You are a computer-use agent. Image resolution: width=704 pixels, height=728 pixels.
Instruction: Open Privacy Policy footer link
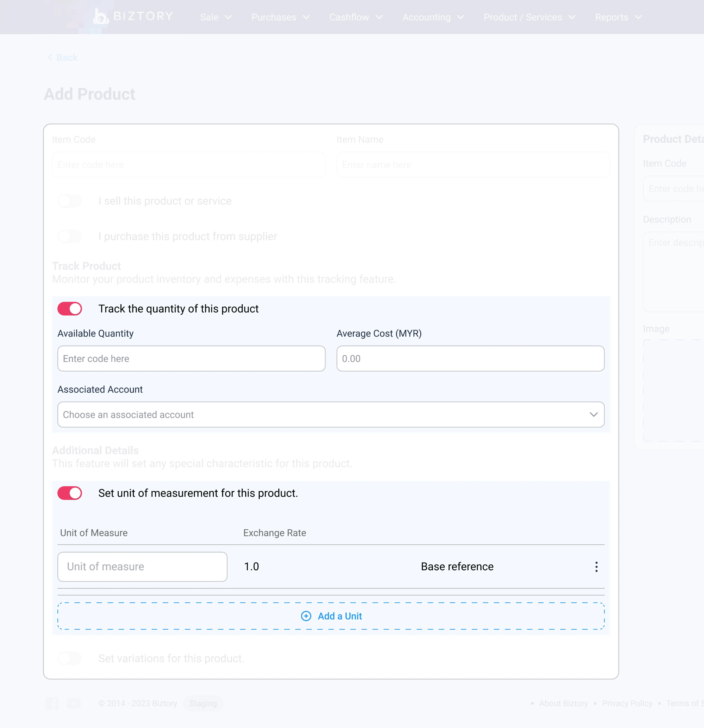coord(627,704)
